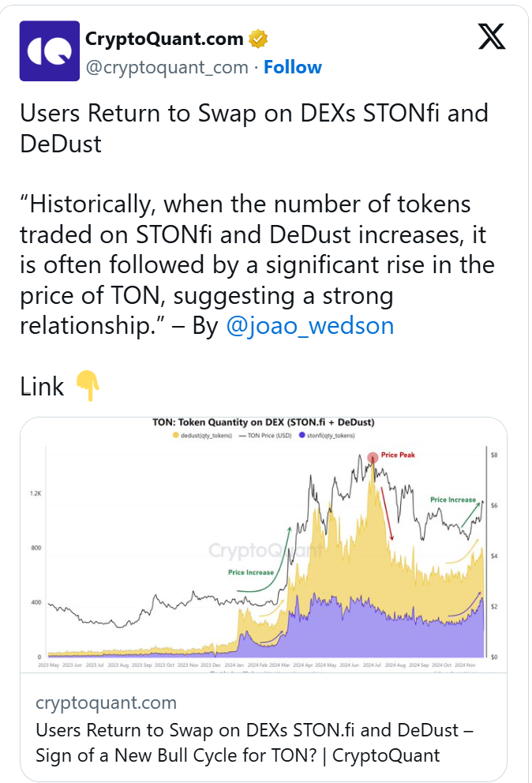Click the "Price Peak" text label
The width and height of the screenshot is (532, 783).
pyautogui.click(x=398, y=455)
